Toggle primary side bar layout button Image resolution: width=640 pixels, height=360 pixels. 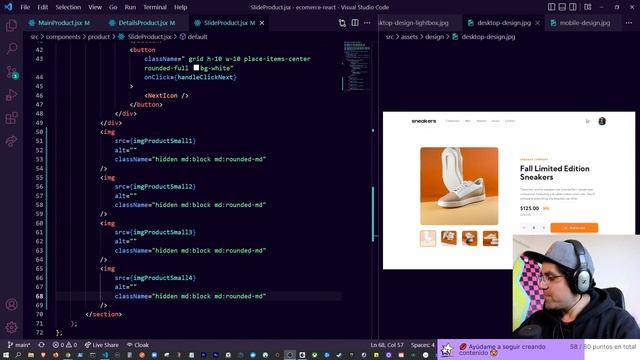[551, 7]
